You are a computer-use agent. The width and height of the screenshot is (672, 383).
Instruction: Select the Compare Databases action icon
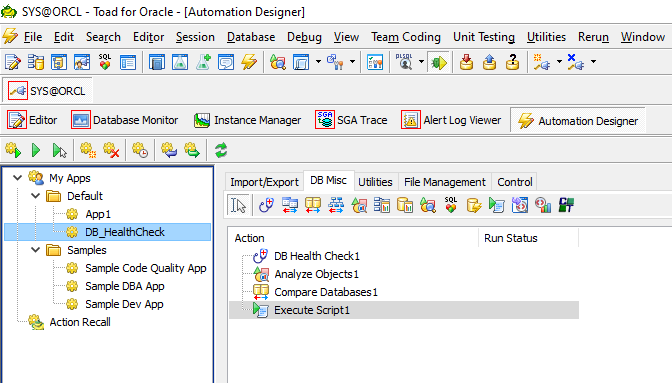click(x=313, y=205)
